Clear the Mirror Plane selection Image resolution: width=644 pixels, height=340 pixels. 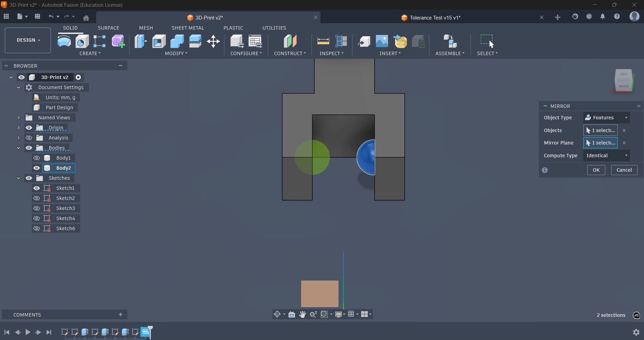[624, 143]
